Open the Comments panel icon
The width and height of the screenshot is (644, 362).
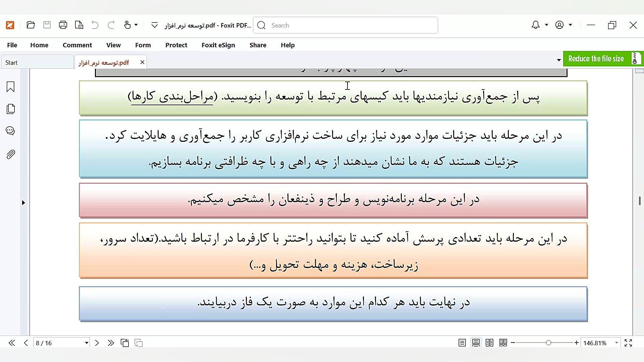tap(10, 131)
